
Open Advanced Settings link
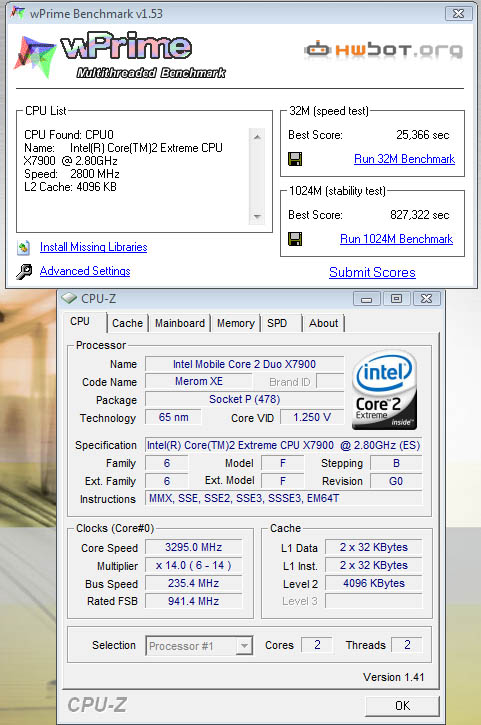[85, 271]
